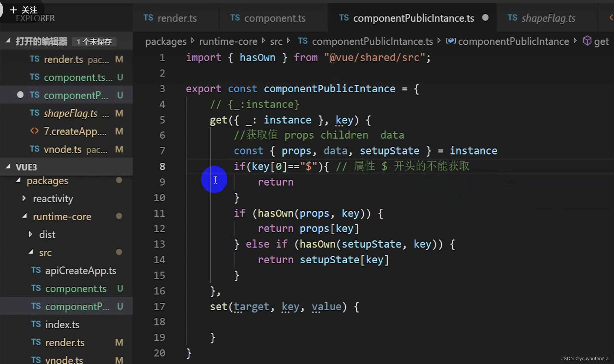The width and height of the screenshot is (614, 364).
Task: Open index.ts in file tree
Action: pyautogui.click(x=66, y=324)
